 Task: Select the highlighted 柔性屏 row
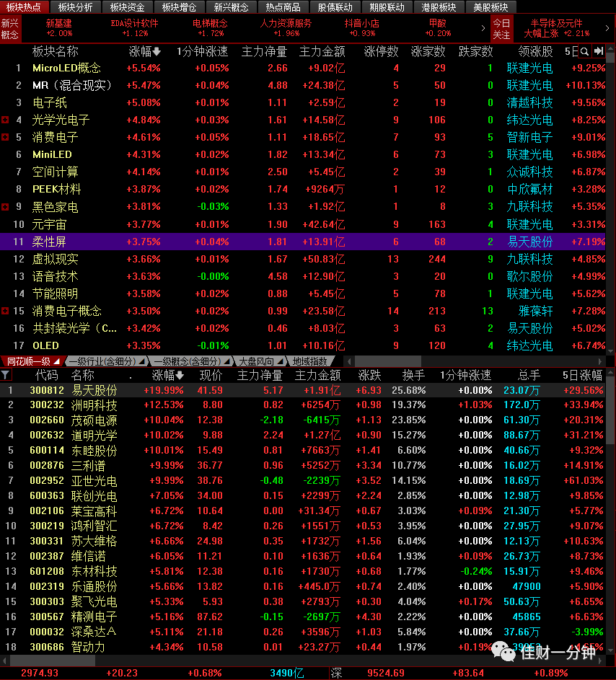click(303, 242)
